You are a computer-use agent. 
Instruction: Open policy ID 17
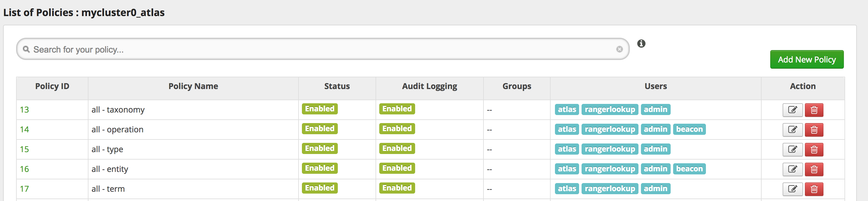pos(24,189)
